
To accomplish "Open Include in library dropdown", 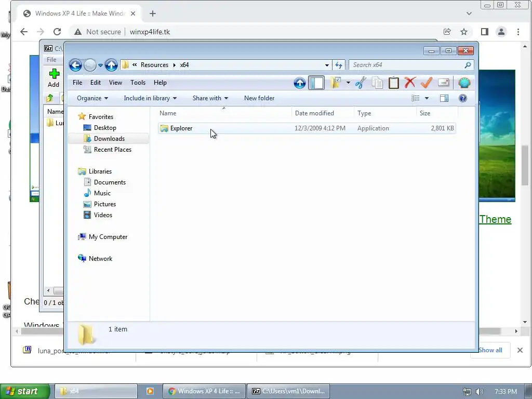I will (x=150, y=98).
